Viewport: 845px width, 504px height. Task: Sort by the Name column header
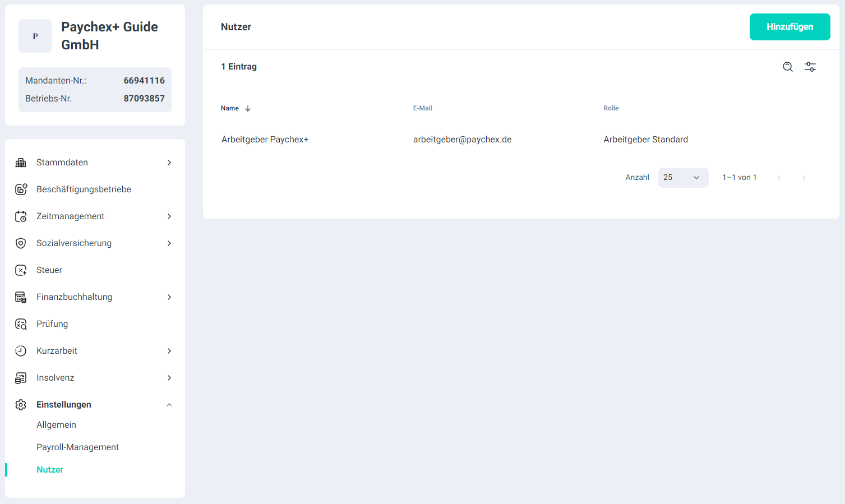tap(230, 108)
